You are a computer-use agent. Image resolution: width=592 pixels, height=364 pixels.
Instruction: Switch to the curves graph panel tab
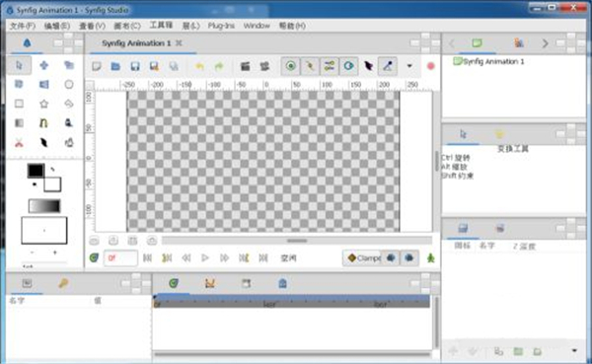[x=209, y=283]
